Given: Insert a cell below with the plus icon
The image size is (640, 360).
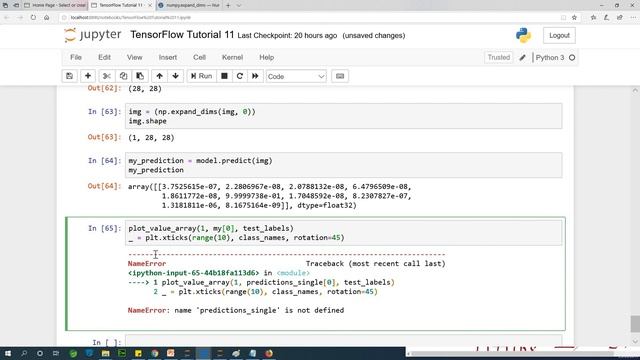Looking at the screenshot, I should pos(88,76).
